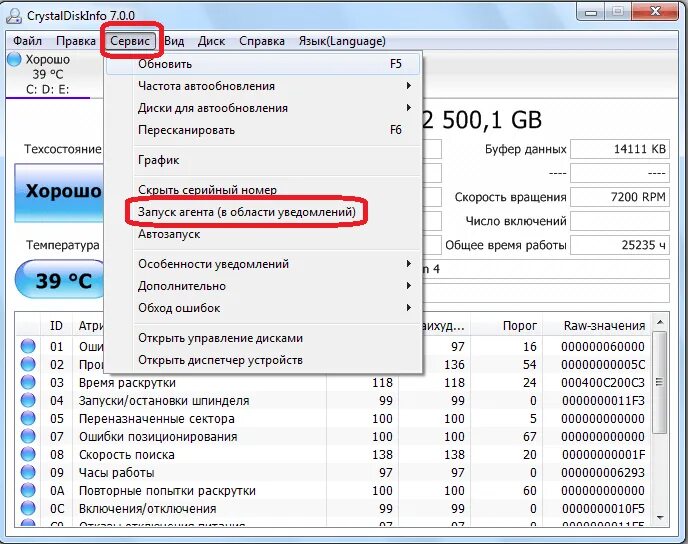Select the Повторные попытки раскрутки row text
688x544 pixels.
coord(167,490)
